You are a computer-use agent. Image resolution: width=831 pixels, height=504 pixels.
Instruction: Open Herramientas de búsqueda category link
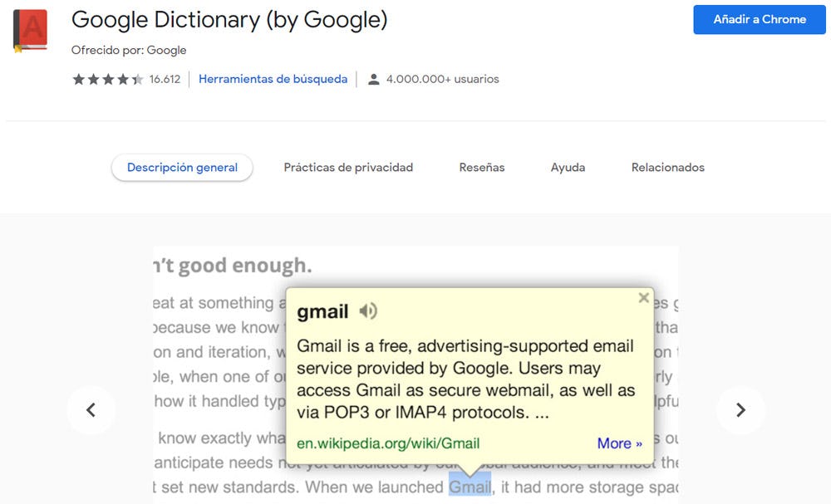(x=273, y=79)
